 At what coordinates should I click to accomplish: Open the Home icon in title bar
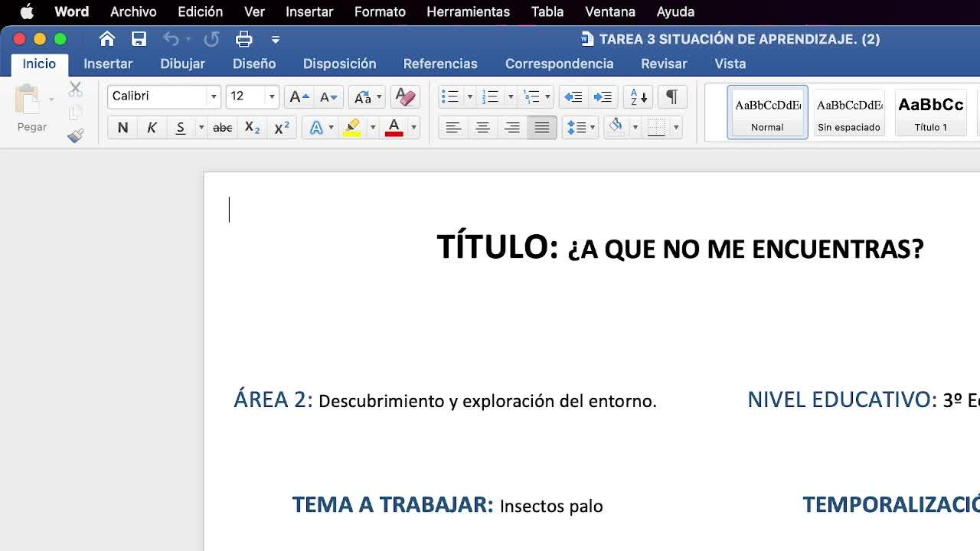(x=107, y=39)
